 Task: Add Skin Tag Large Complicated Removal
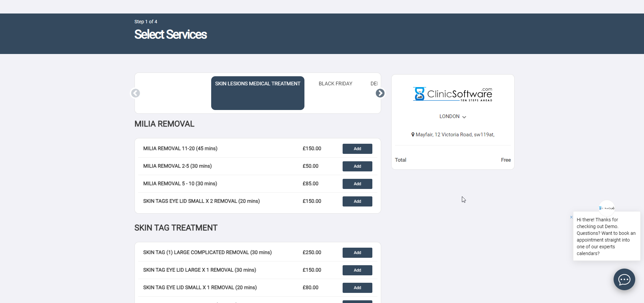[357, 253]
